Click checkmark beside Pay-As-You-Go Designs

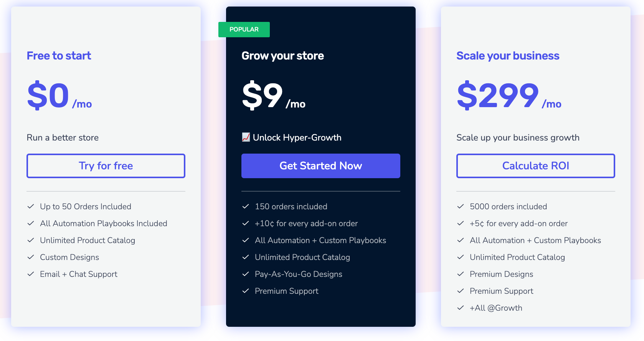[x=246, y=274]
